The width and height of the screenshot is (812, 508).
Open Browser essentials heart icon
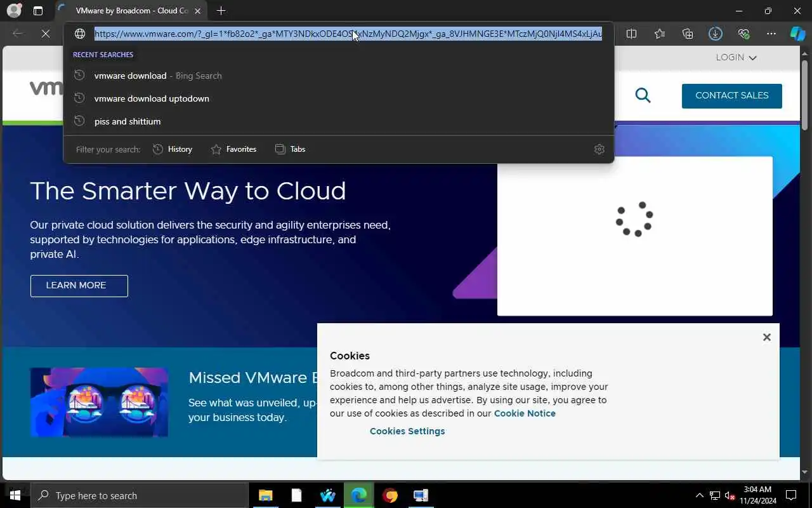(743, 34)
